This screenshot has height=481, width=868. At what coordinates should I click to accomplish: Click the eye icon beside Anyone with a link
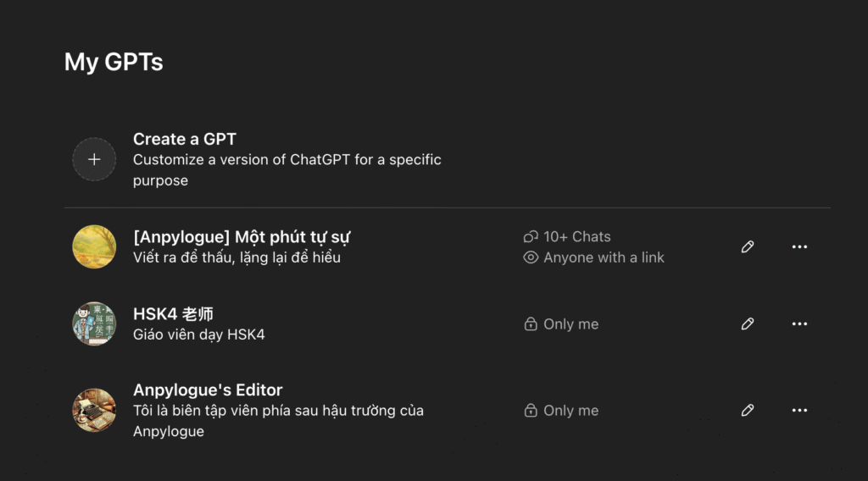pos(531,257)
